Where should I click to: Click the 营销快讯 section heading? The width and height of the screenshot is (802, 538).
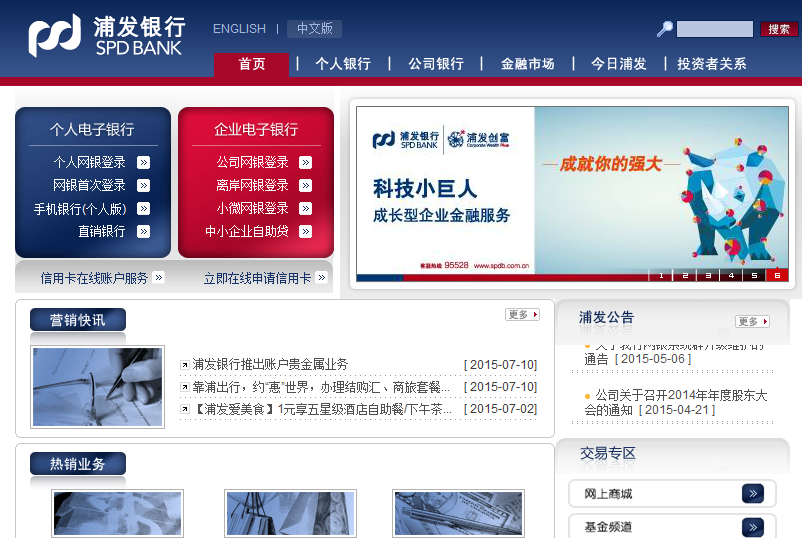[x=78, y=320]
